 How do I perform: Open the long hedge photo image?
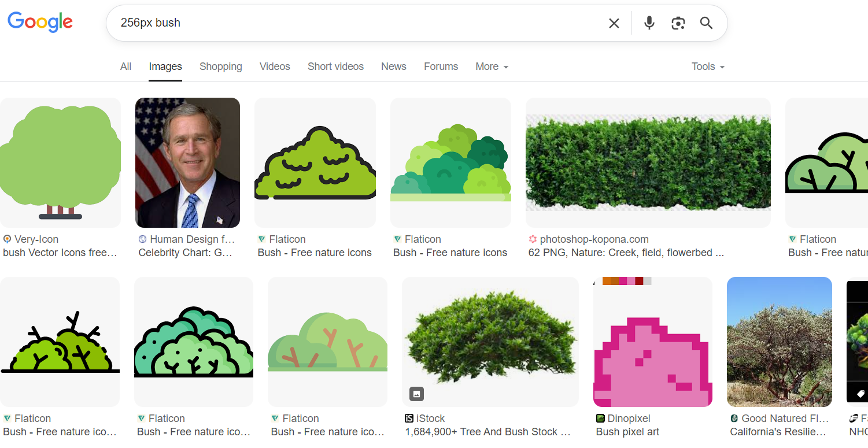coord(648,162)
